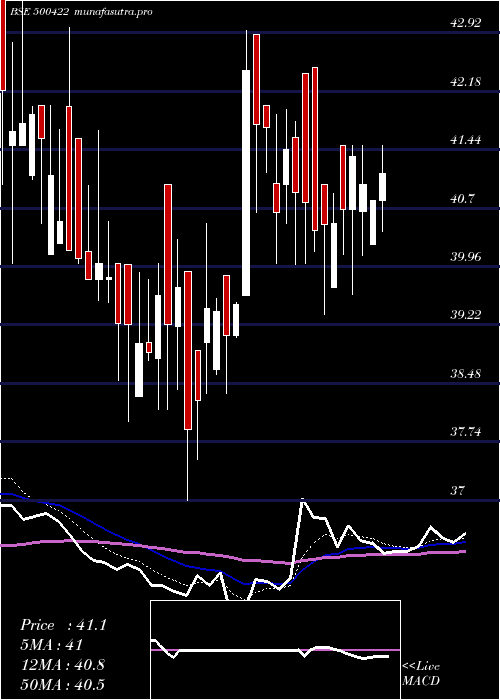This screenshot has height=700, width=500.
Task: Click the 12MA : 40.8 readout
Action: coord(62,664)
